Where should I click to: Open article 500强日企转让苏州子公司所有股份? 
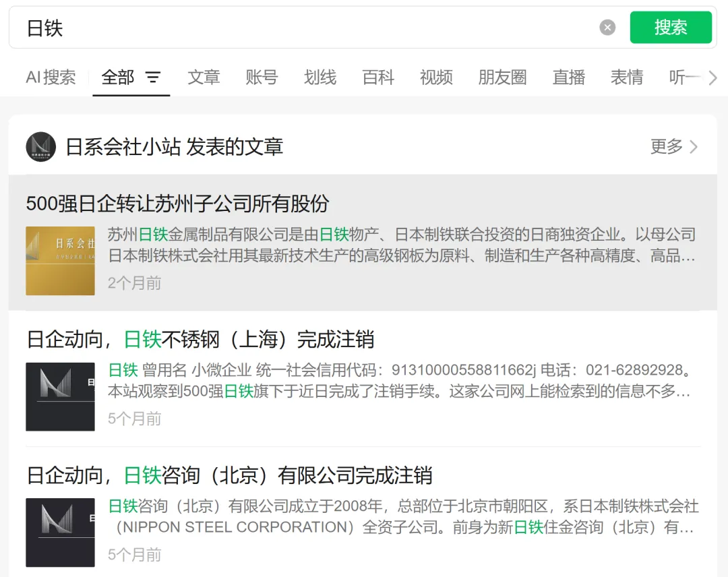[177, 204]
